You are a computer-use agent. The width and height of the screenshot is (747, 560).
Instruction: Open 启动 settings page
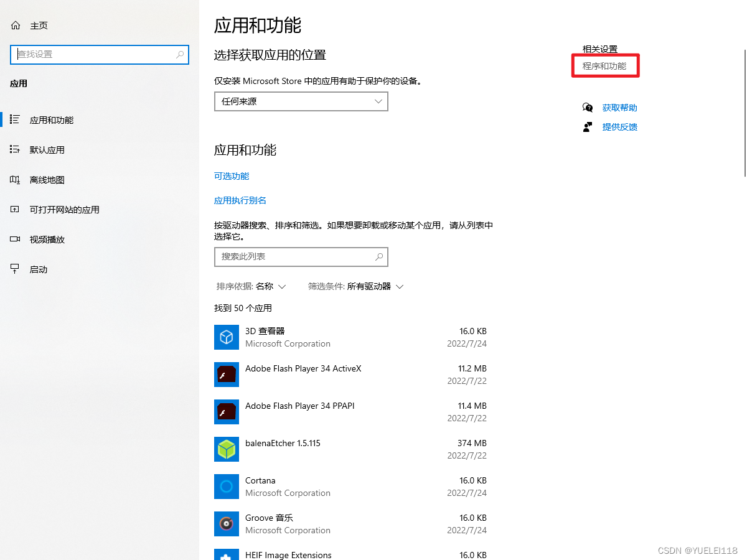pos(39,269)
